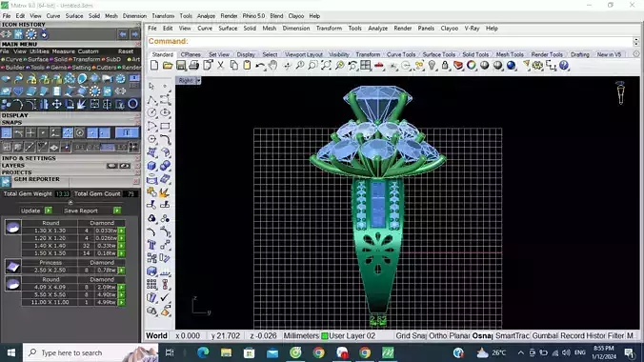Toggle Planar mode in the status bar
The width and height of the screenshot is (644, 362).
tap(459, 335)
